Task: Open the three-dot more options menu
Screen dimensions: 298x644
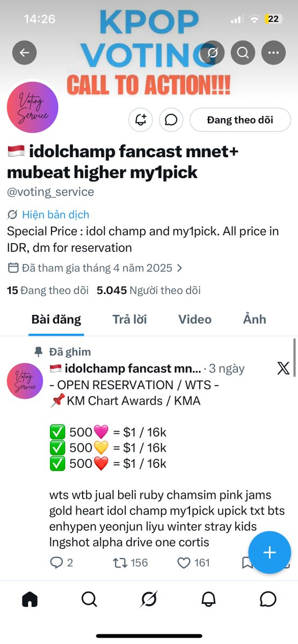Action: 274,53
